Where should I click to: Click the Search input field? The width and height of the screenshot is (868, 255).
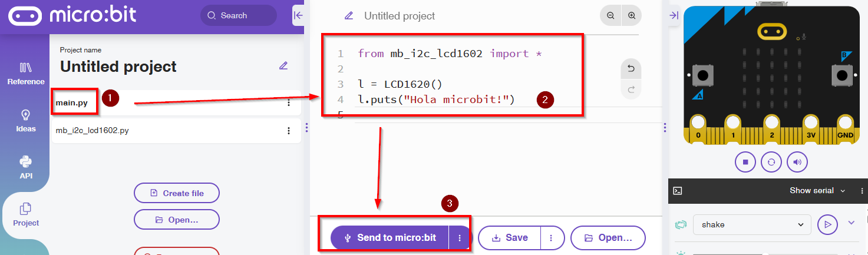[x=239, y=16]
